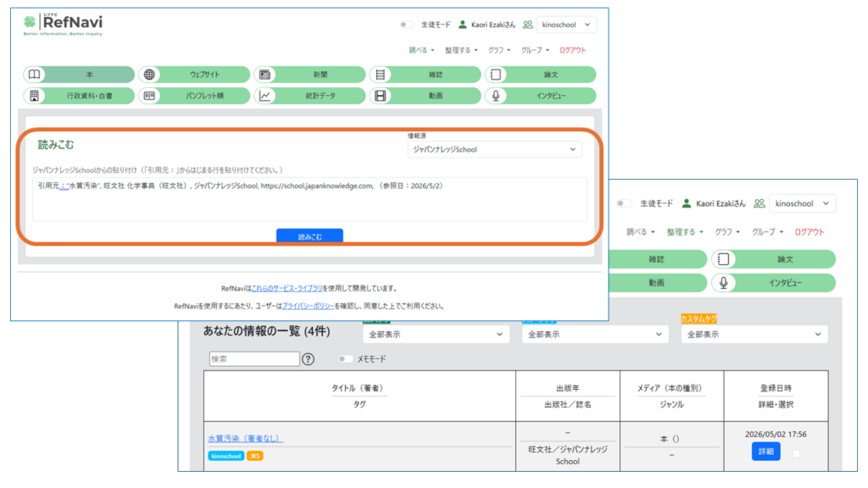Open グラフ menu in front window

[498, 50]
